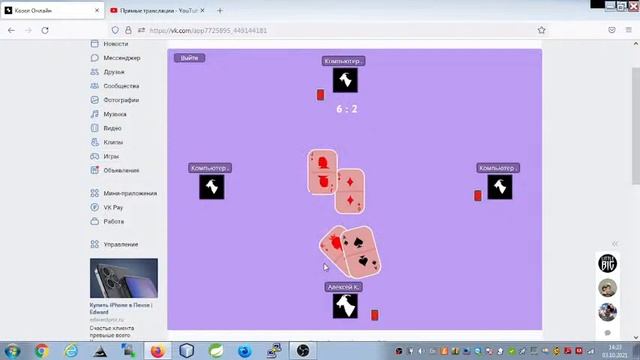This screenshot has width=640, height=360.
Task: Open the Купить iPhone в Пензе link
Action: click(x=121, y=309)
